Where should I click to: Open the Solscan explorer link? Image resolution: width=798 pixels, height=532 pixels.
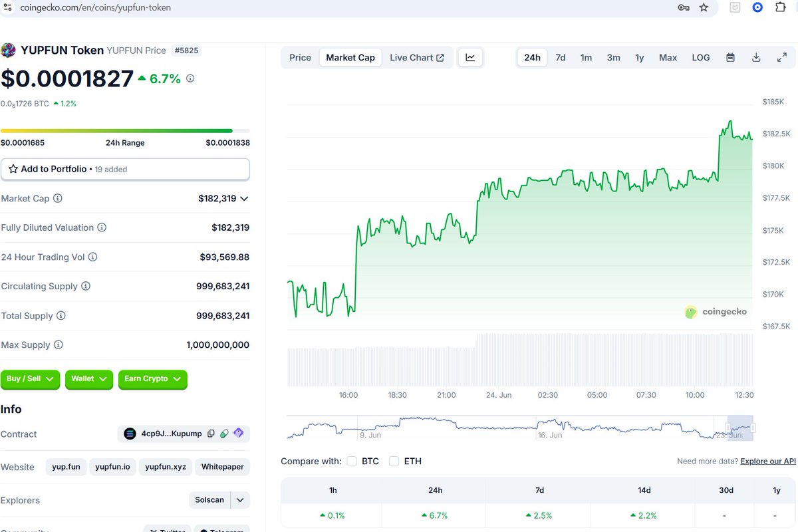209,500
